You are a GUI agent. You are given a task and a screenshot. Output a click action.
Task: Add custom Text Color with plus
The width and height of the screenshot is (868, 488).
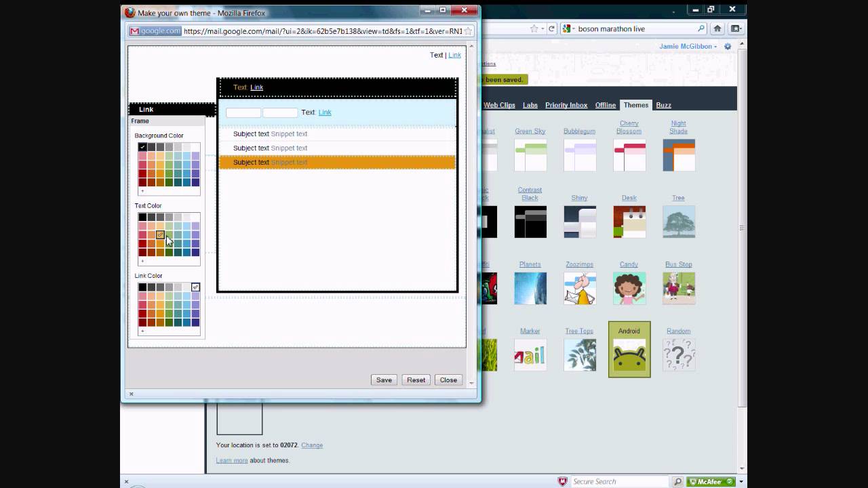tap(142, 261)
